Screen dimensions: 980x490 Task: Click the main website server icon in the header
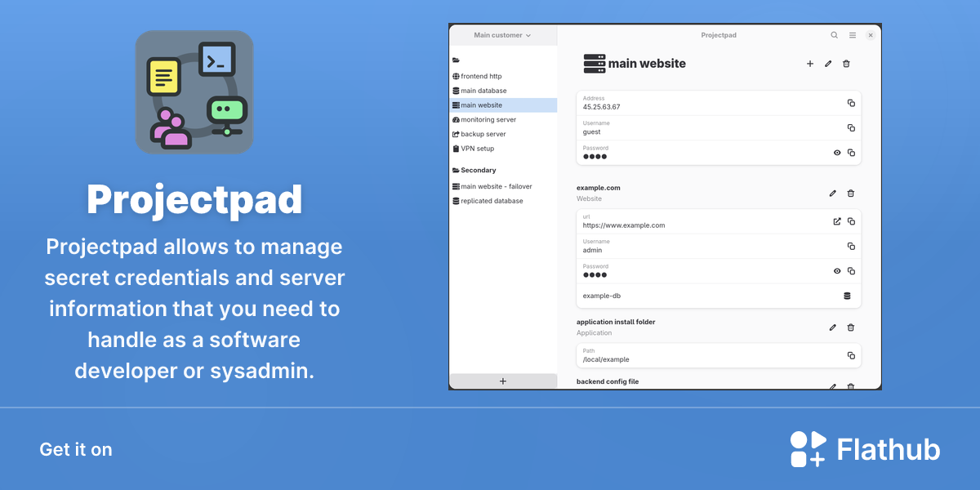(595, 64)
